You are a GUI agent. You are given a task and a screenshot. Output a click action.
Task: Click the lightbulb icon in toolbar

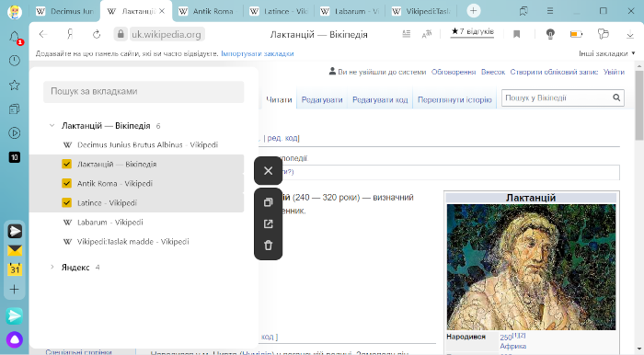pos(550,34)
